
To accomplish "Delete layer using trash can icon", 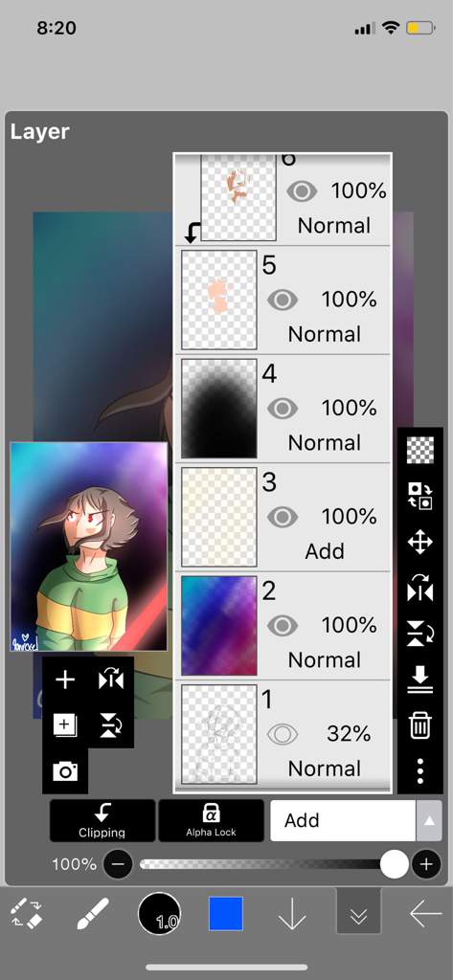I will point(419,725).
